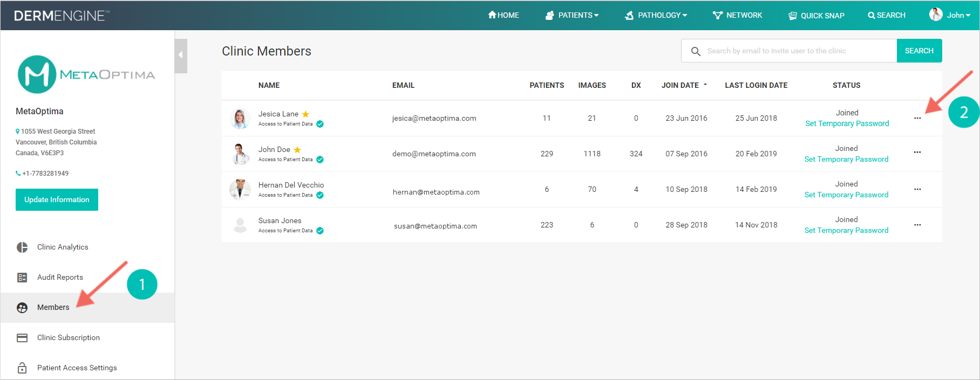Viewport: 980px width, 380px height.
Task: Expand the Patients dropdown menu
Action: coord(572,16)
